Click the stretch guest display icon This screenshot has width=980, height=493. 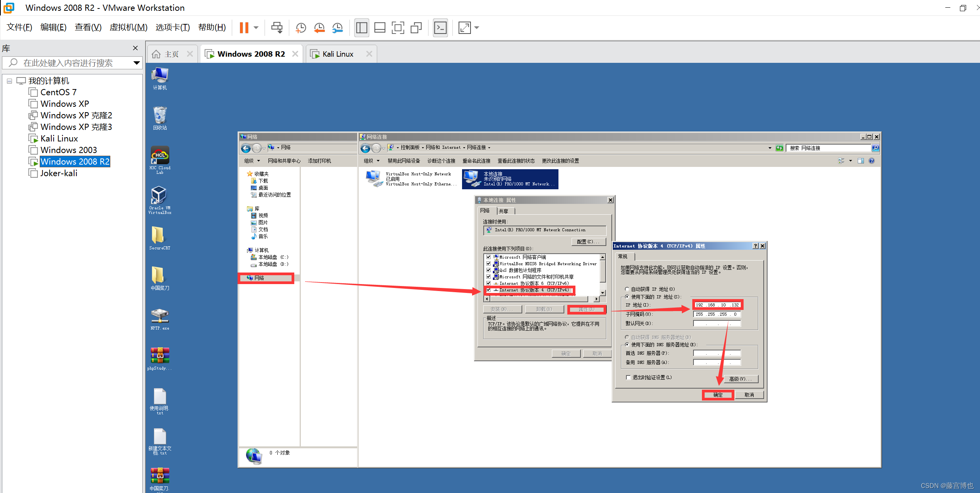coord(464,28)
